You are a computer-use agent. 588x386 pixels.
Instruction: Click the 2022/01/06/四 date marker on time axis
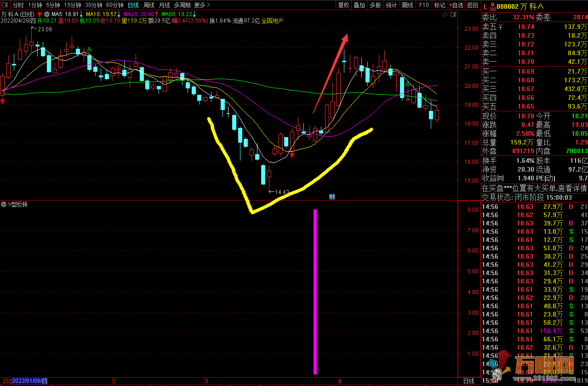tap(29, 381)
